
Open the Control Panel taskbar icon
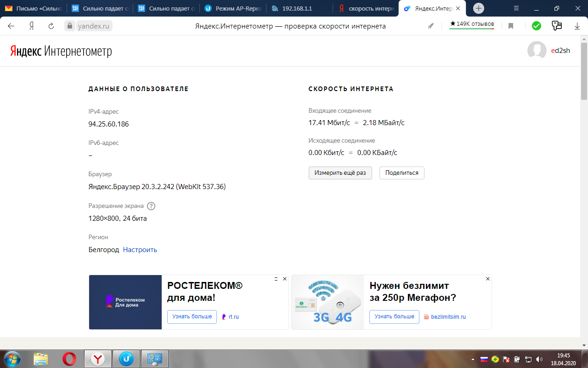[x=154, y=359]
